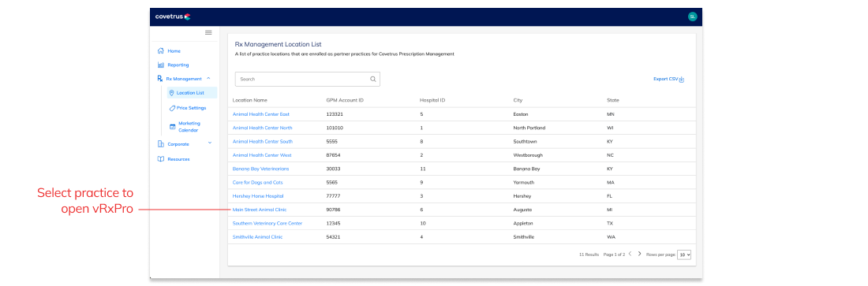The image size is (868, 286).
Task: Open Animal Health Center East
Action: [x=260, y=114]
